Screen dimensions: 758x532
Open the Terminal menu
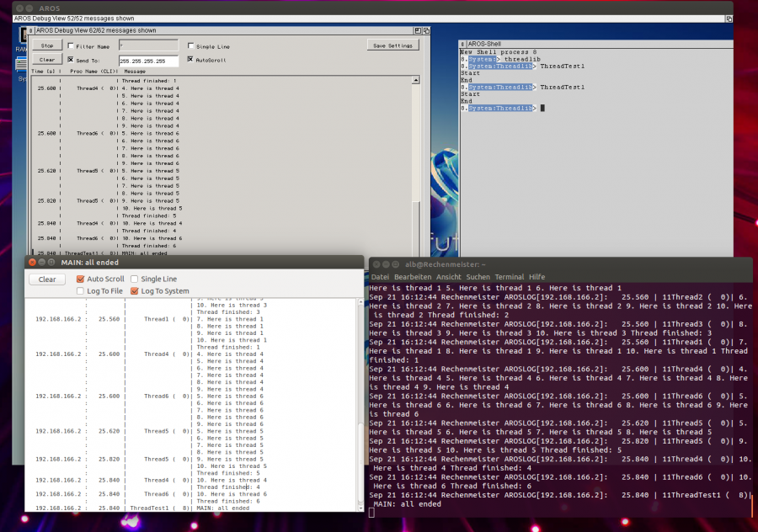click(509, 276)
